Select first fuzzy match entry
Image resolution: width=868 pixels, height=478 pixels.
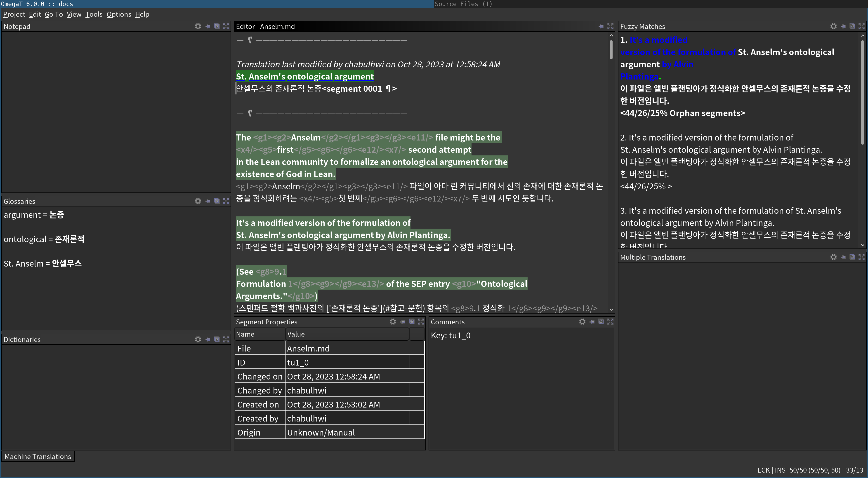[x=735, y=76]
